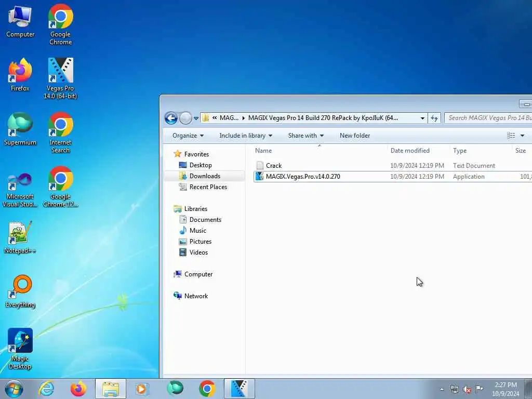The image size is (532, 399).
Task: Select the Everything search desktop shortcut
Action: coord(20,291)
